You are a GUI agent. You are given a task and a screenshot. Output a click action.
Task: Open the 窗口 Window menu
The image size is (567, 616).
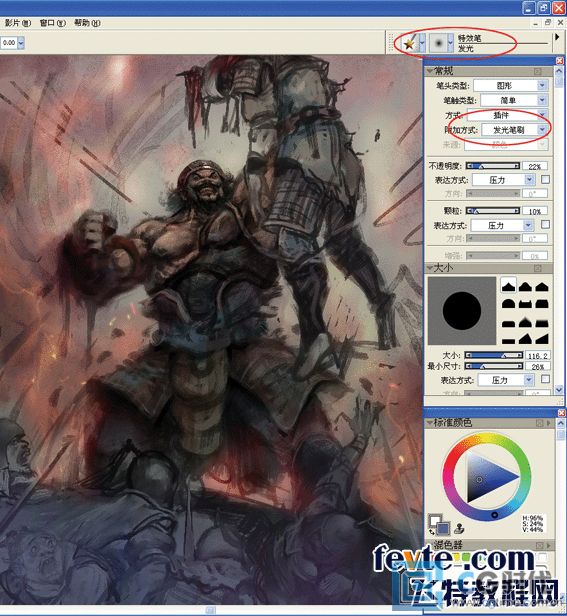click(x=53, y=23)
